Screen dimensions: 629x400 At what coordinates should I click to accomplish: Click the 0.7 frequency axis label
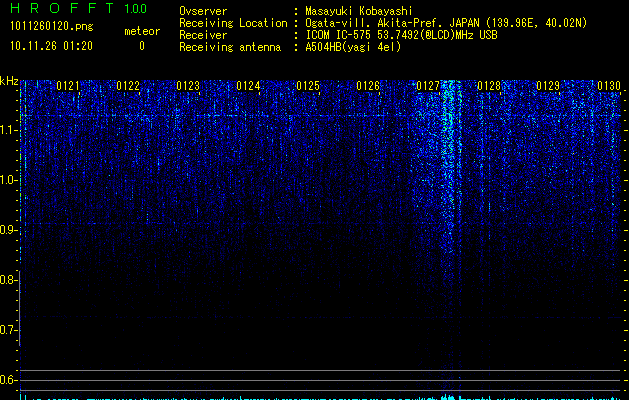pos(8,330)
